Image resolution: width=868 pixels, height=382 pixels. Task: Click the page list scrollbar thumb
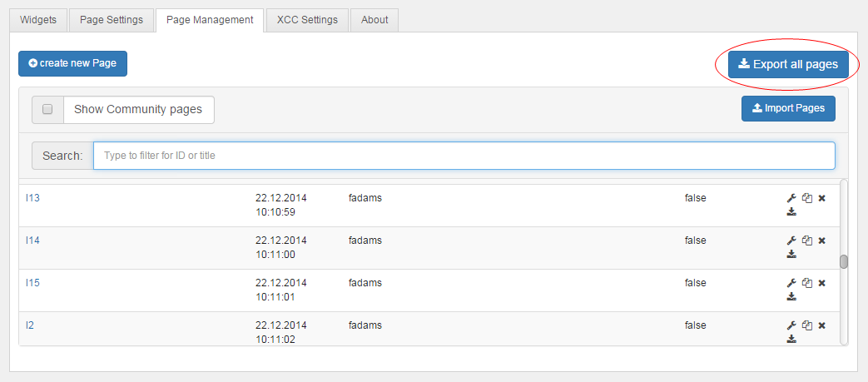tap(843, 261)
